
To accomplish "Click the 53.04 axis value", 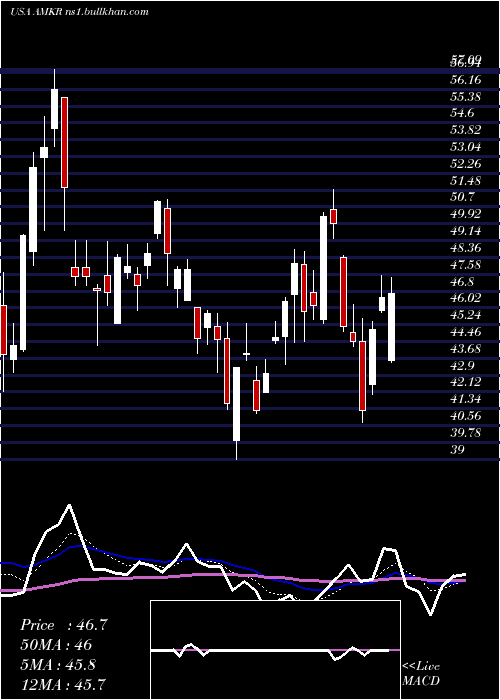I will coord(466,147).
